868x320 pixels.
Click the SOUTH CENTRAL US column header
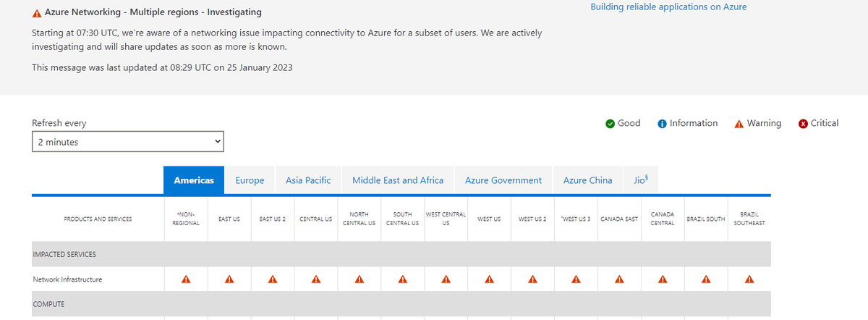pos(402,219)
